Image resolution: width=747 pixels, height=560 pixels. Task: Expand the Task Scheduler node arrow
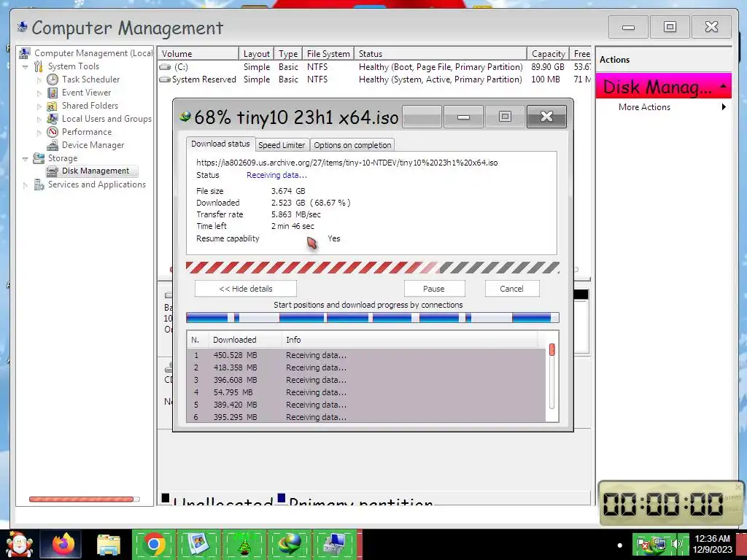point(39,80)
